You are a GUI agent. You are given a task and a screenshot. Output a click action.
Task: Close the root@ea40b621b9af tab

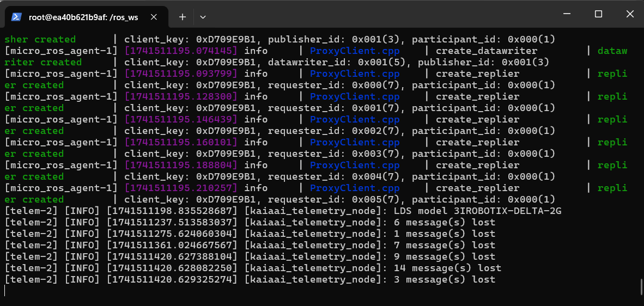click(x=154, y=17)
